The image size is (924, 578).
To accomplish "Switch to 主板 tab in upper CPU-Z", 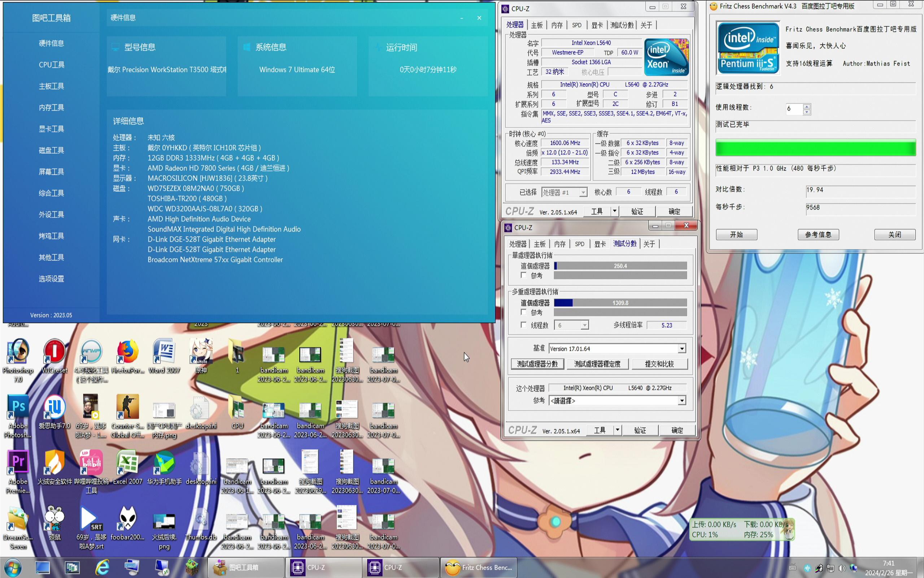I will point(536,25).
